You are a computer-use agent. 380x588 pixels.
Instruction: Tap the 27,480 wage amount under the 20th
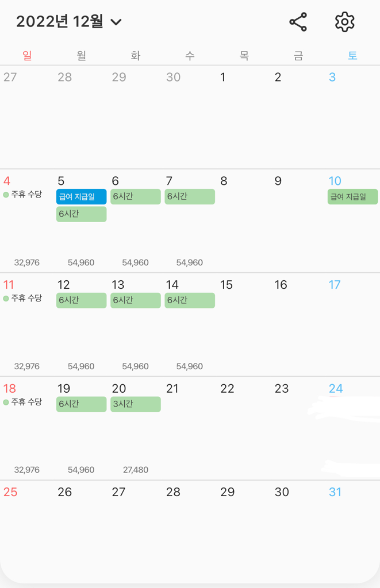[136, 470]
